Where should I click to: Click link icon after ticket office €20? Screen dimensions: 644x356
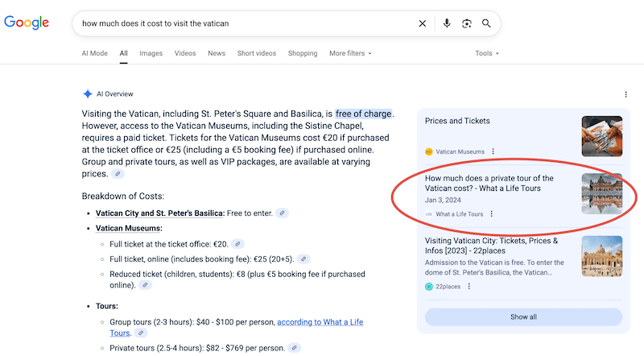(x=237, y=244)
